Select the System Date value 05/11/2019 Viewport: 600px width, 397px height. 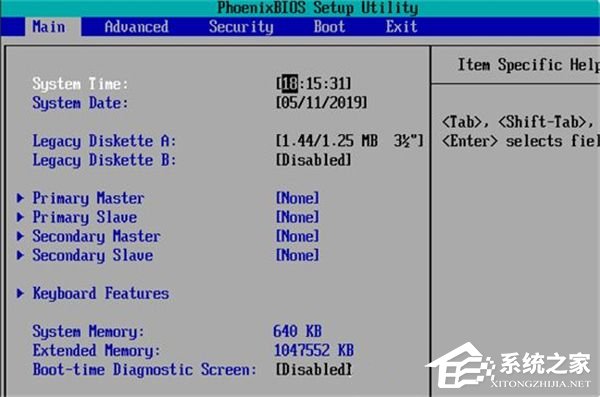[x=321, y=103]
